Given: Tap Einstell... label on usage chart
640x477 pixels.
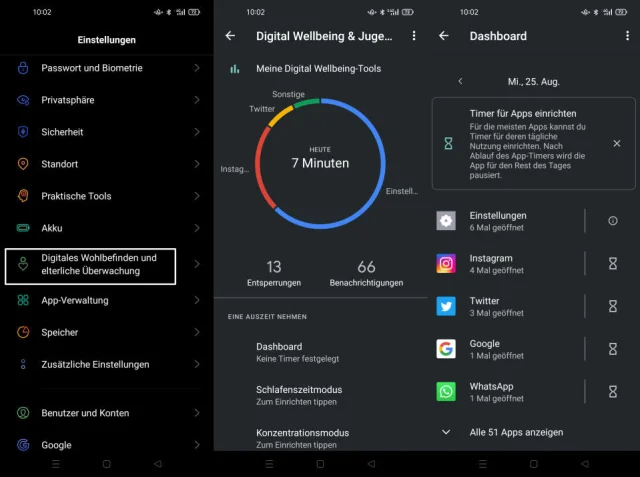Looking at the screenshot, I should point(402,191).
